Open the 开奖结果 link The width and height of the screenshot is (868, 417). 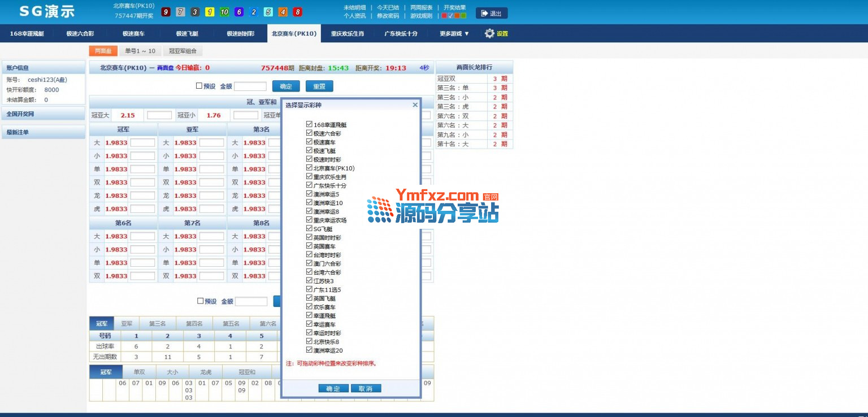point(454,7)
